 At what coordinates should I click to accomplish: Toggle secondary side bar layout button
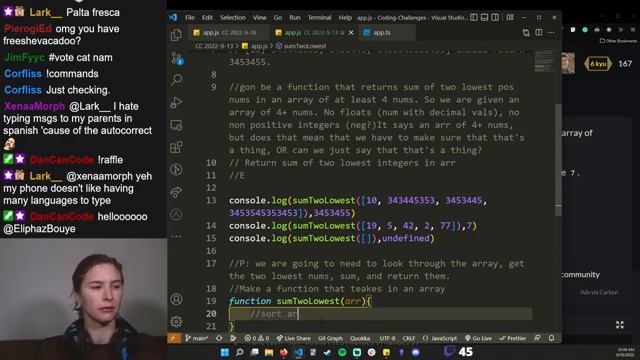495,18
